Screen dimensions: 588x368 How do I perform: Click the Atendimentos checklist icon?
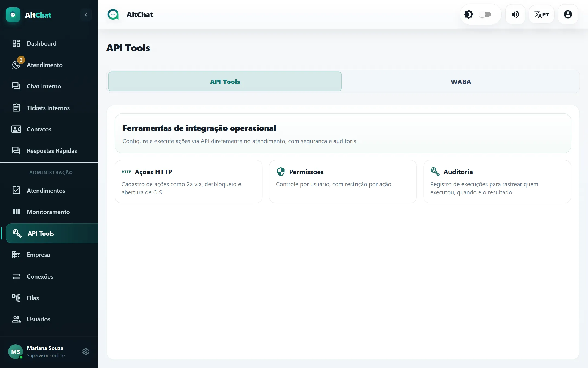(16, 190)
